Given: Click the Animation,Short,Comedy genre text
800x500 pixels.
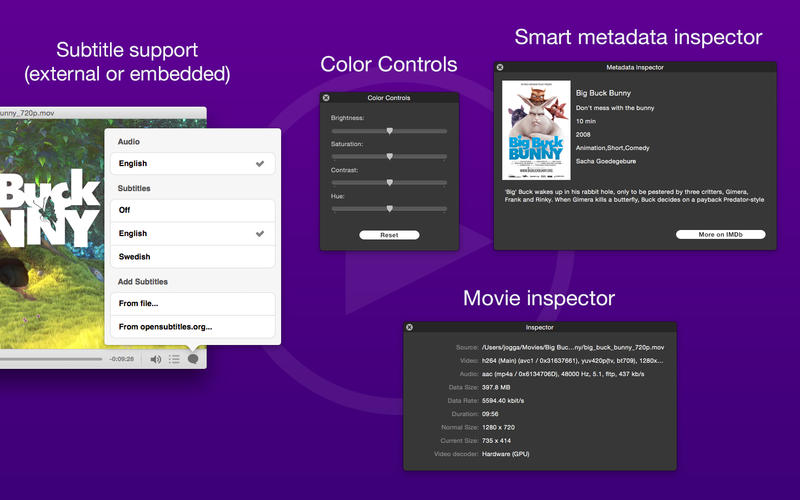Looking at the screenshot, I should tap(612, 147).
